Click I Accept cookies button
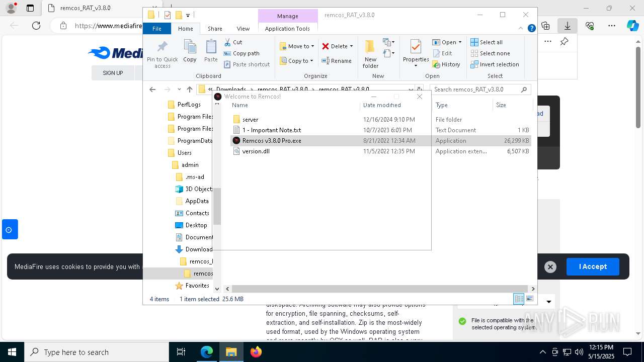 point(593,266)
